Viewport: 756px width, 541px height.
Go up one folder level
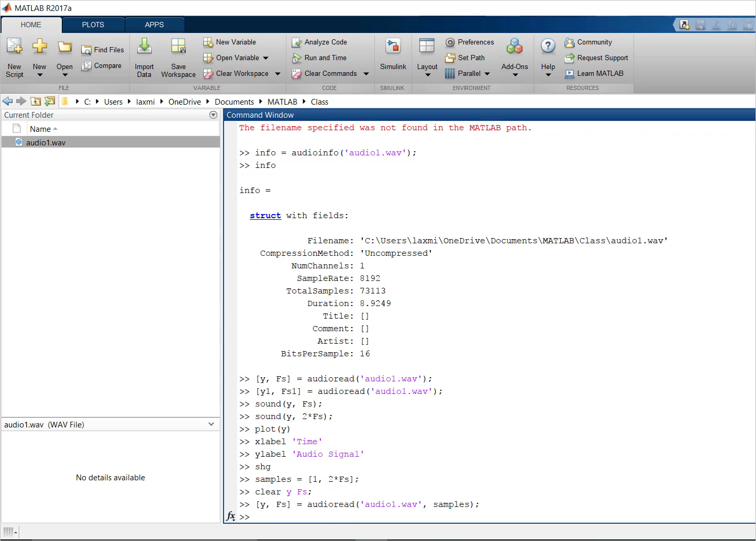pyautogui.click(x=36, y=102)
